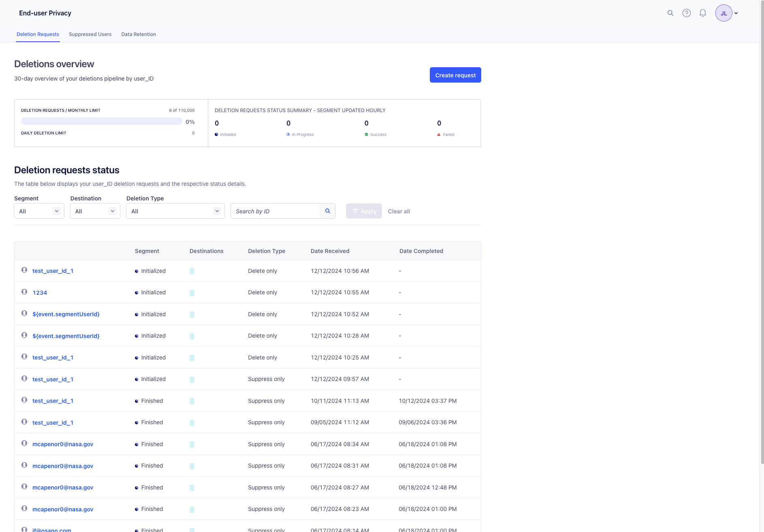Click the Clear all link
Image resolution: width=764 pixels, height=532 pixels.
pos(399,211)
